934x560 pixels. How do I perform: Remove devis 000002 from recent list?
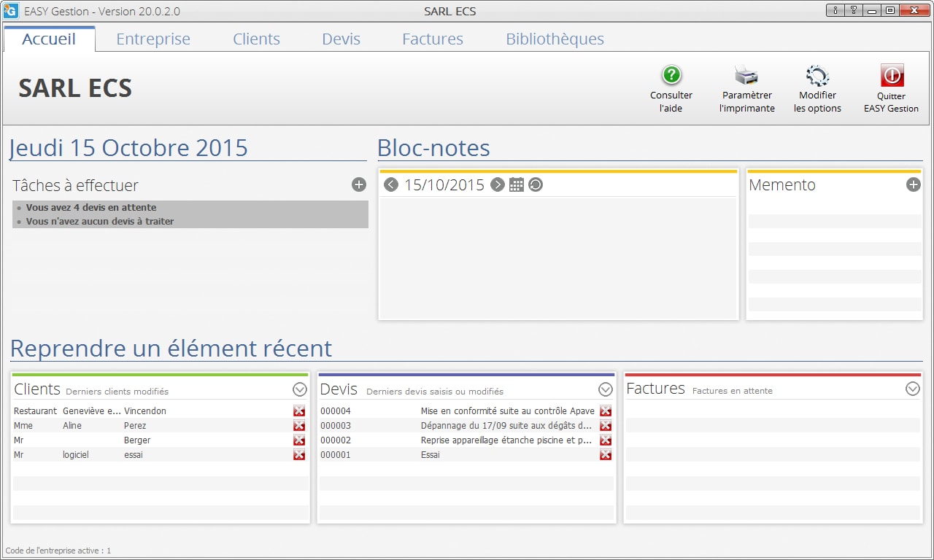pos(605,440)
